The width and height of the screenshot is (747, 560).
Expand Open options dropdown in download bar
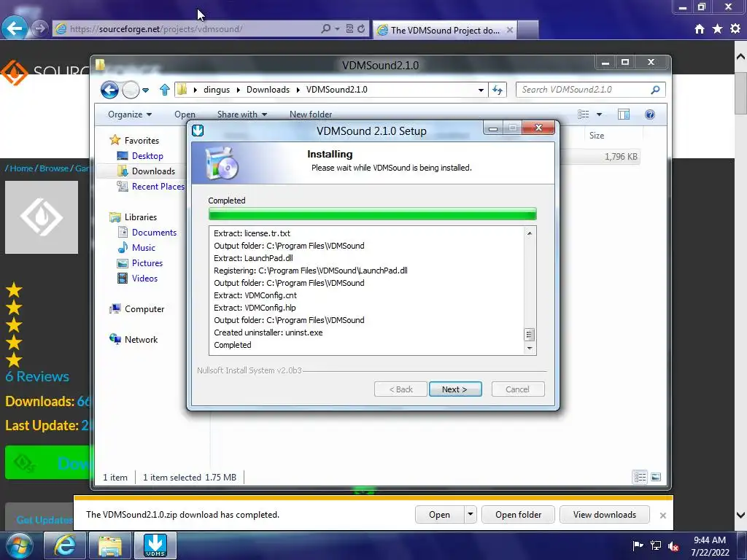point(471,515)
